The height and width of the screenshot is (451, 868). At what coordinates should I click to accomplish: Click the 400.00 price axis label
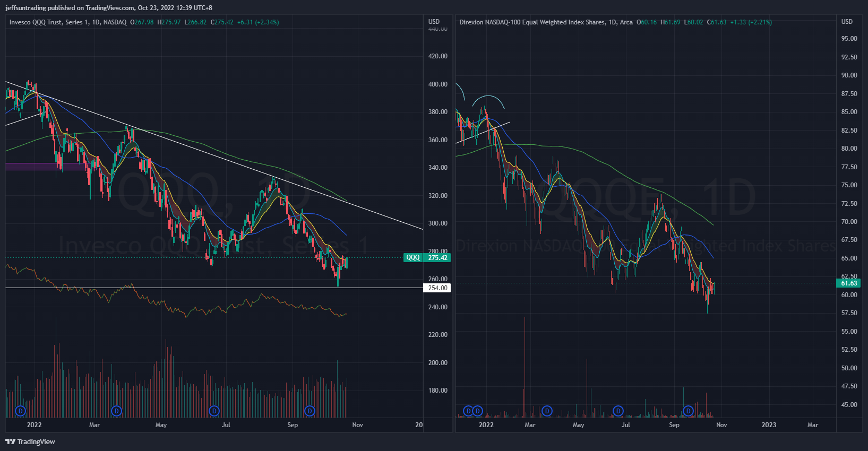coord(438,84)
